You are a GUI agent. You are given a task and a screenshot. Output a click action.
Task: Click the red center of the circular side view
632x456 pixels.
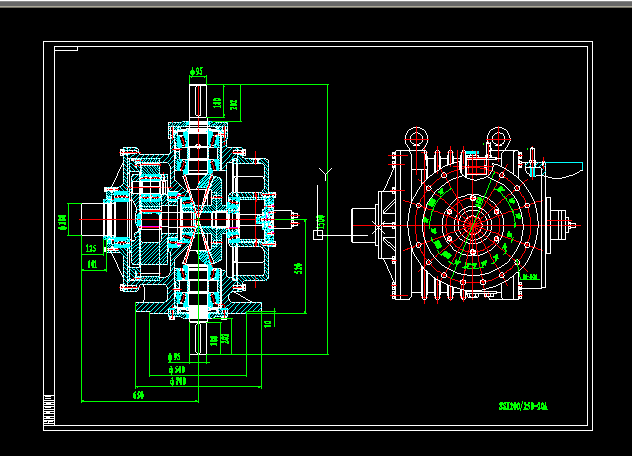point(473,225)
